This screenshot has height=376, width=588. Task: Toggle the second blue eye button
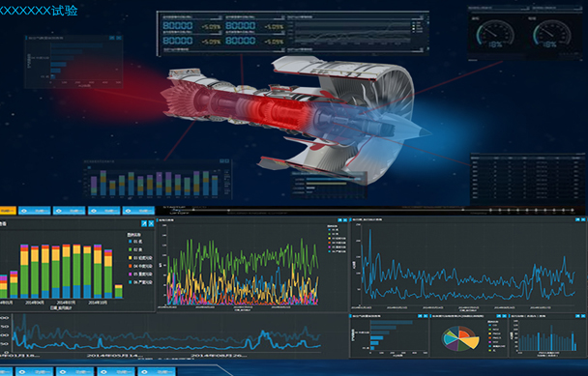click(69, 211)
